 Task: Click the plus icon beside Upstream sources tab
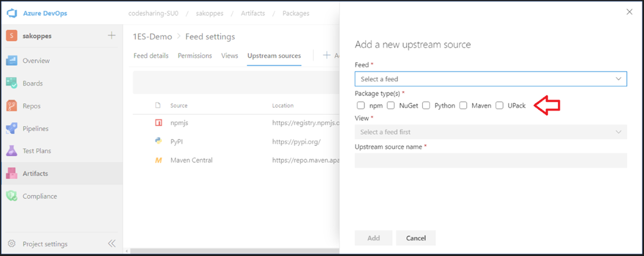pos(327,55)
